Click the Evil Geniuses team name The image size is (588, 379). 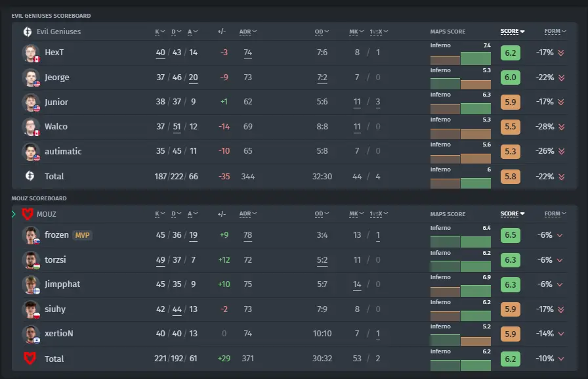58,32
